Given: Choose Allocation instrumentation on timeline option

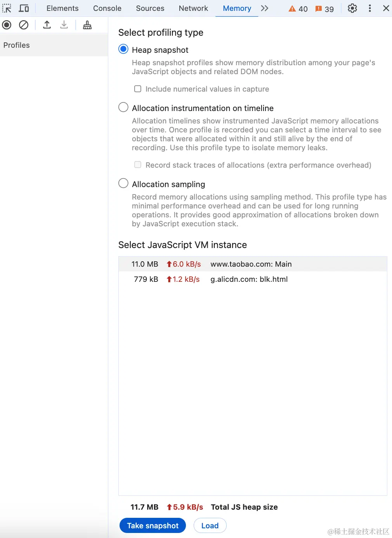Looking at the screenshot, I should click(123, 108).
